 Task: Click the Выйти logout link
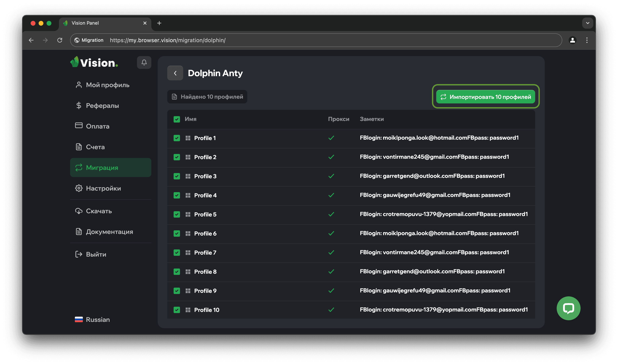(96, 254)
